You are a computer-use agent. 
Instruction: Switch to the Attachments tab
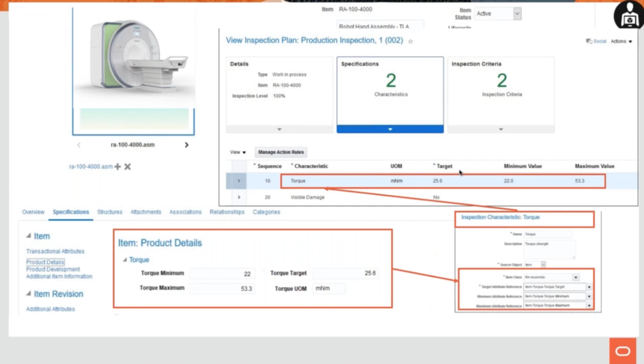(x=146, y=212)
